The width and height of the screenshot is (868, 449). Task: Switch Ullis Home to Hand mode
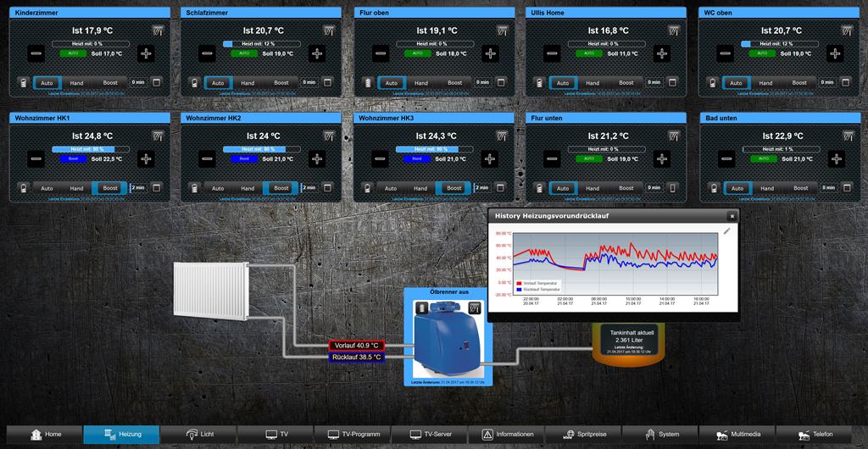pyautogui.click(x=593, y=83)
